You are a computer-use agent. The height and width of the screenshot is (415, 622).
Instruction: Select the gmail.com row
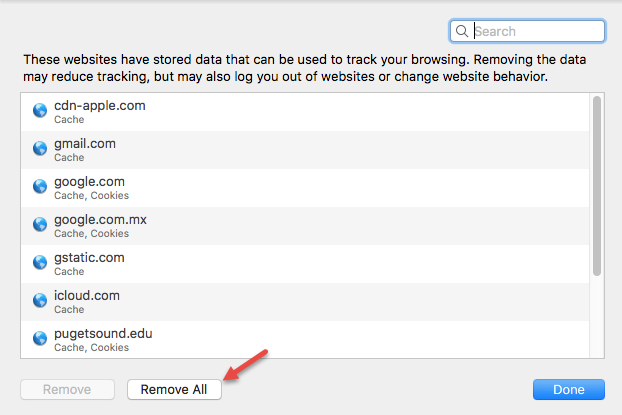[305, 150]
